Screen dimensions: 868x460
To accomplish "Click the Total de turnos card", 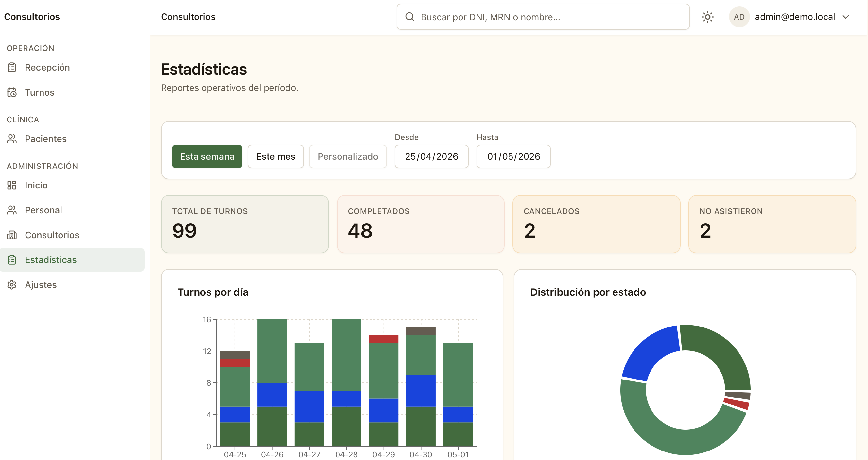I will [x=245, y=224].
